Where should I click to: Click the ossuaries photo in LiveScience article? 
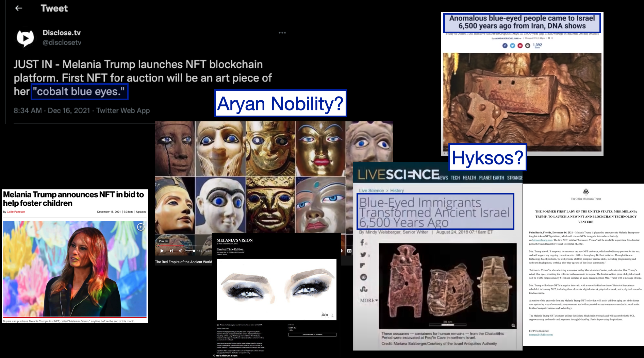[x=448, y=286]
